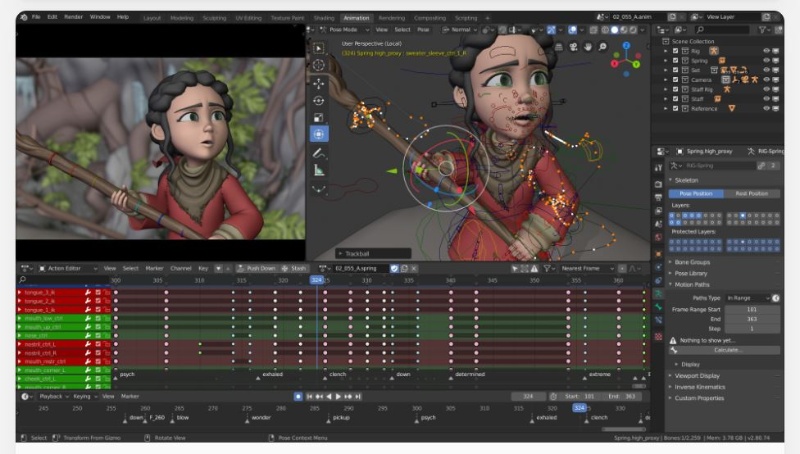800x454 pixels.
Task: Open the Render menu
Action: tap(73, 17)
